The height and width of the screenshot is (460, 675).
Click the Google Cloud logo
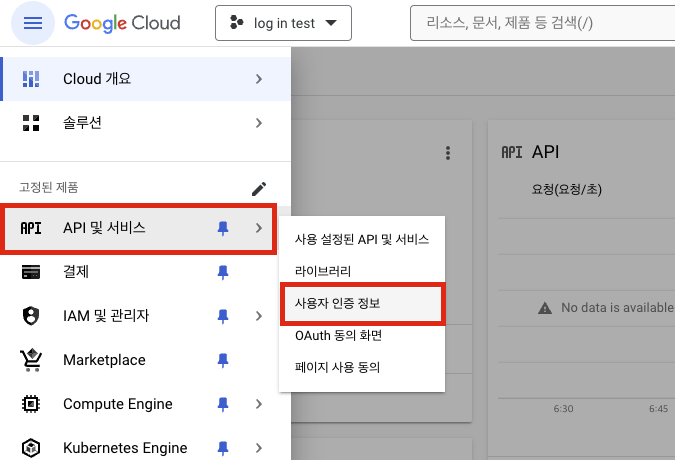pos(122,23)
